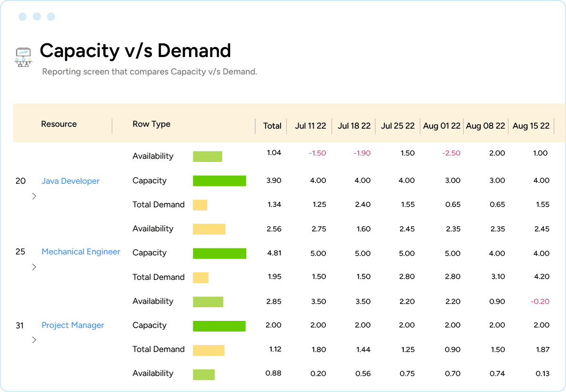Open the Java Developer resource link
566x392 pixels.
click(70, 180)
